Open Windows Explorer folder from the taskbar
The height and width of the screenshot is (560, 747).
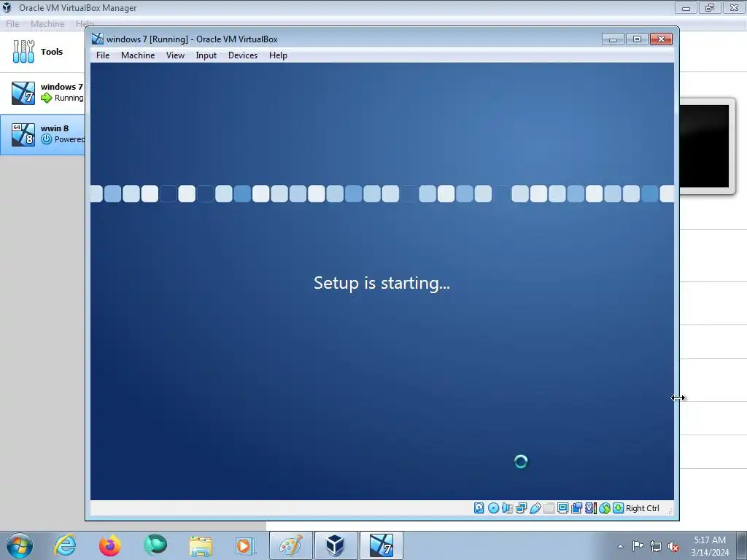coord(201,545)
